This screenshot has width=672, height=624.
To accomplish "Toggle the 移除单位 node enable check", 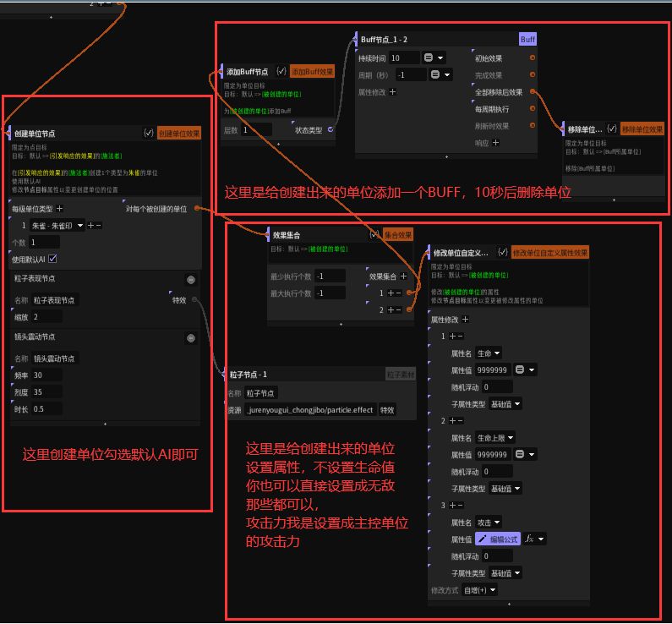I will [x=612, y=129].
